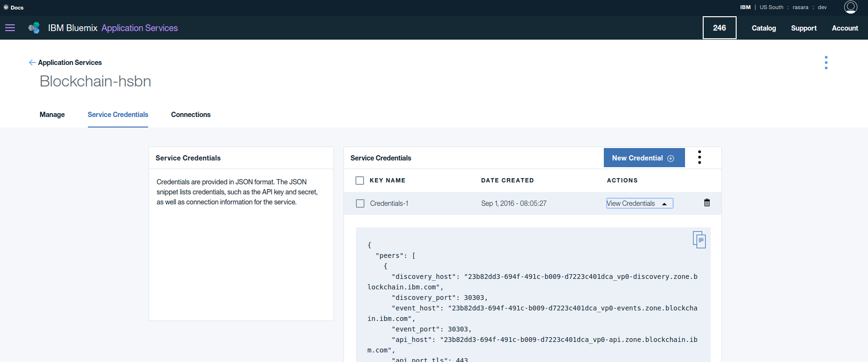Open the Support menu
The height and width of the screenshot is (362, 868).
[x=804, y=28]
